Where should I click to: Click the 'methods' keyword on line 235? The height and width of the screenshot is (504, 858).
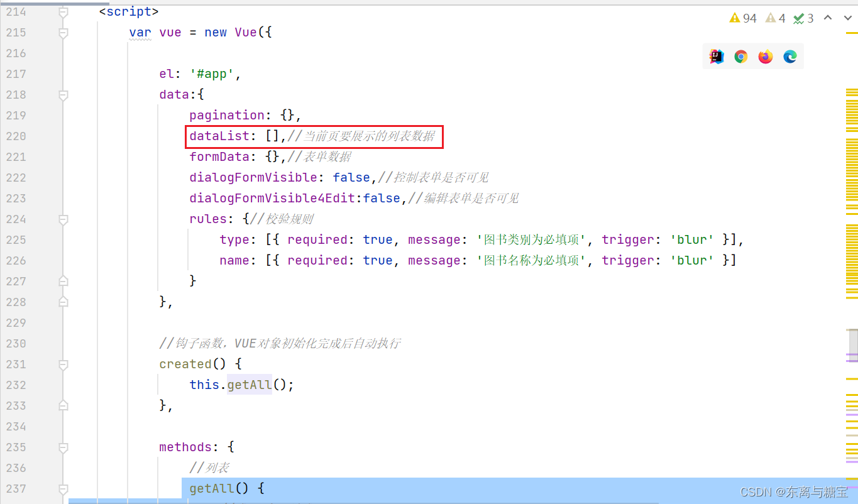185,447
